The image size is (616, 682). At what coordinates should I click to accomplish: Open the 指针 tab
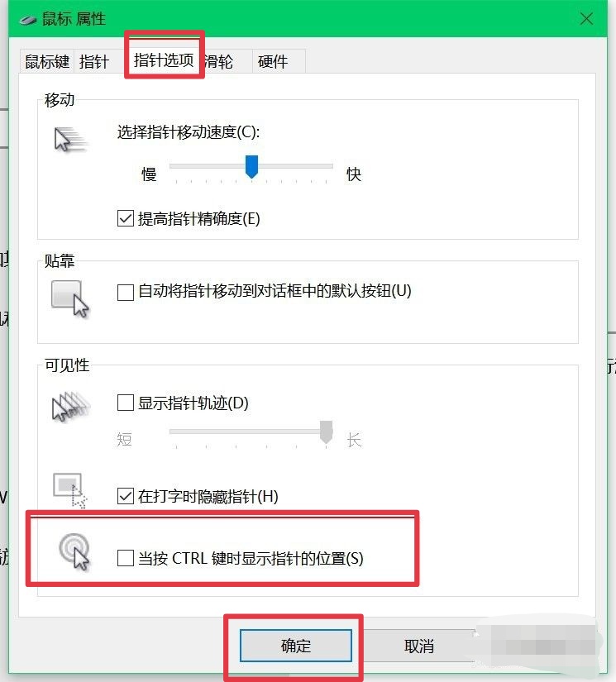pyautogui.click(x=94, y=61)
